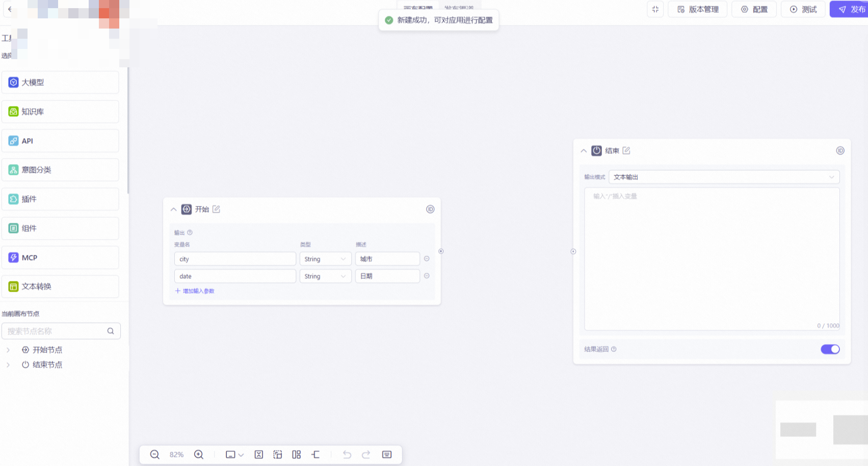Click the 结束 node input connection port
The height and width of the screenshot is (466, 868).
click(x=573, y=251)
